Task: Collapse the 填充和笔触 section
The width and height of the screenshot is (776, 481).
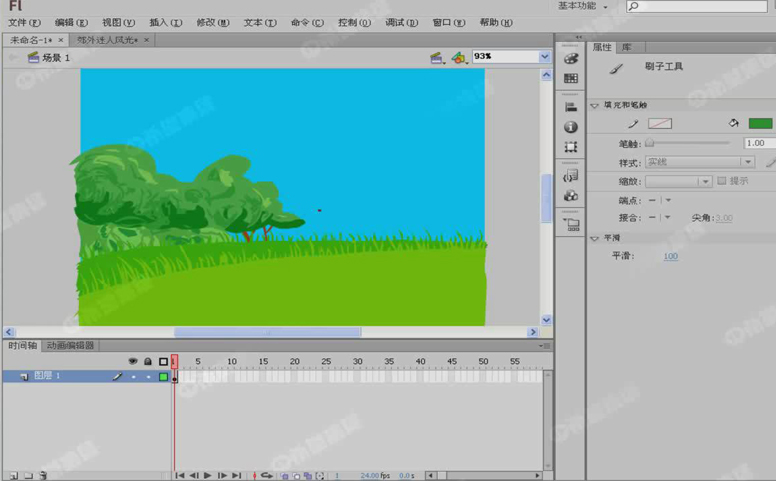Action: [595, 105]
